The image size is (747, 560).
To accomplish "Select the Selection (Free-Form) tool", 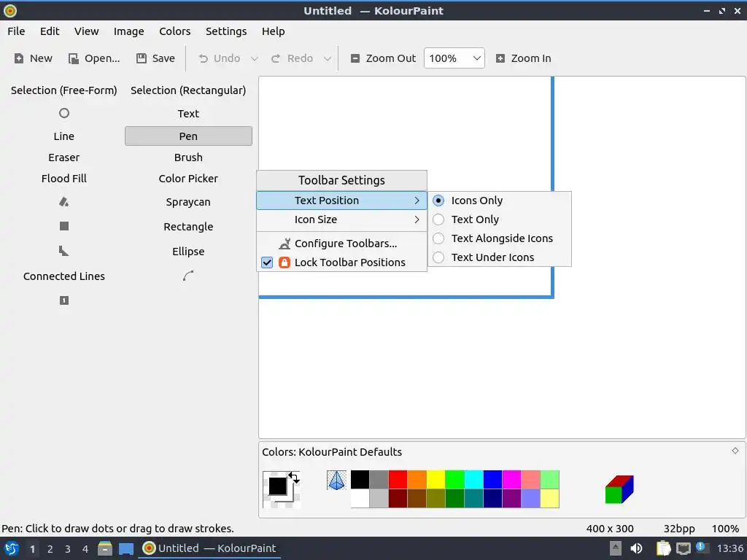I will pos(64,90).
